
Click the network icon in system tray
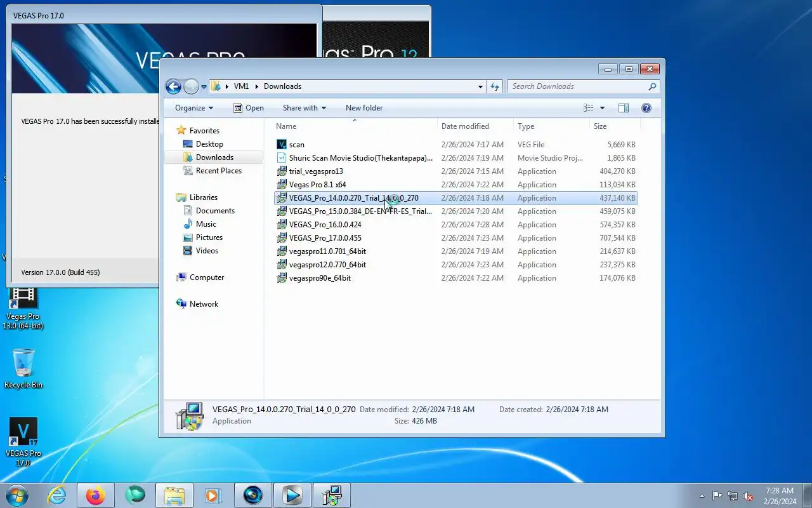pyautogui.click(x=733, y=496)
